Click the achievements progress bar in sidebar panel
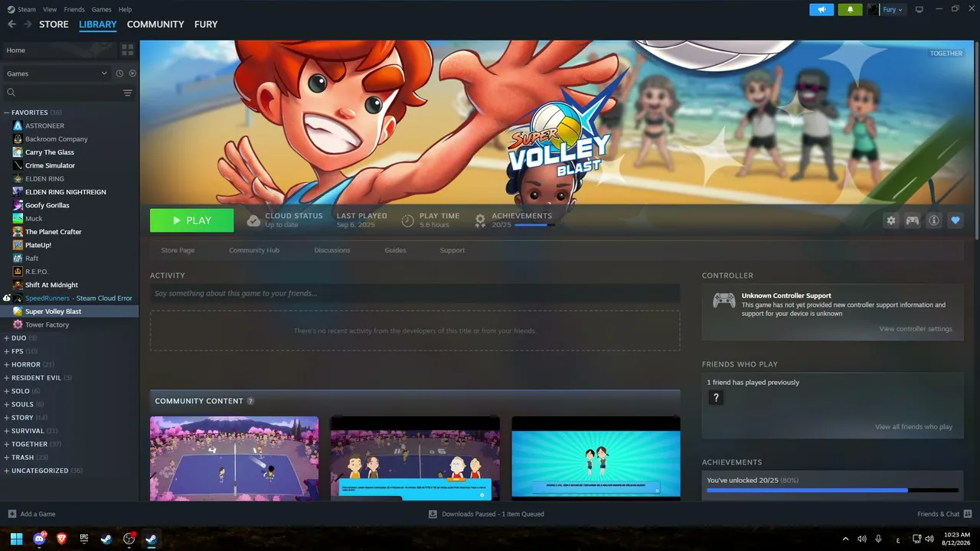This screenshot has width=980, height=551. pos(832,490)
